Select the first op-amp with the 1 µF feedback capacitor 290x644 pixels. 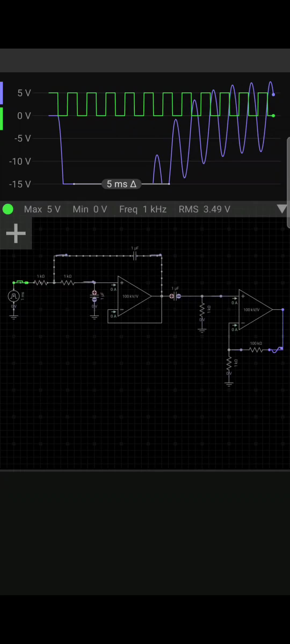pyautogui.click(x=134, y=296)
